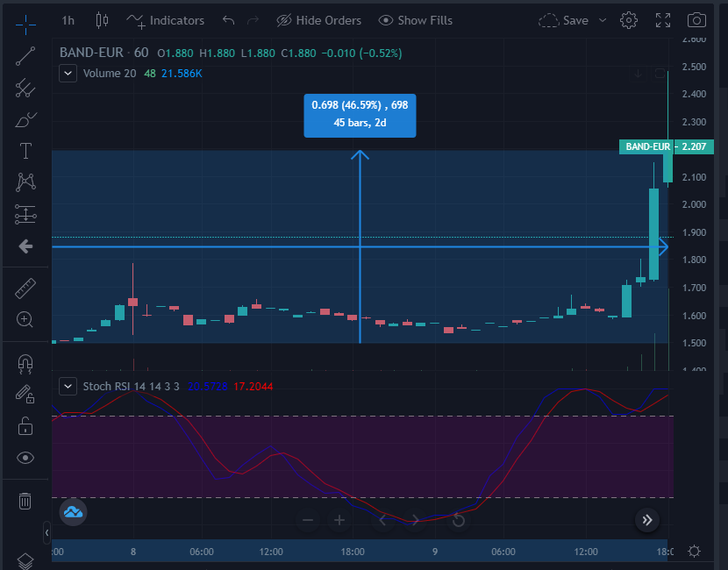The height and width of the screenshot is (570, 728).
Task: Expand the Save layout dropdown arrow
Action: [603, 20]
